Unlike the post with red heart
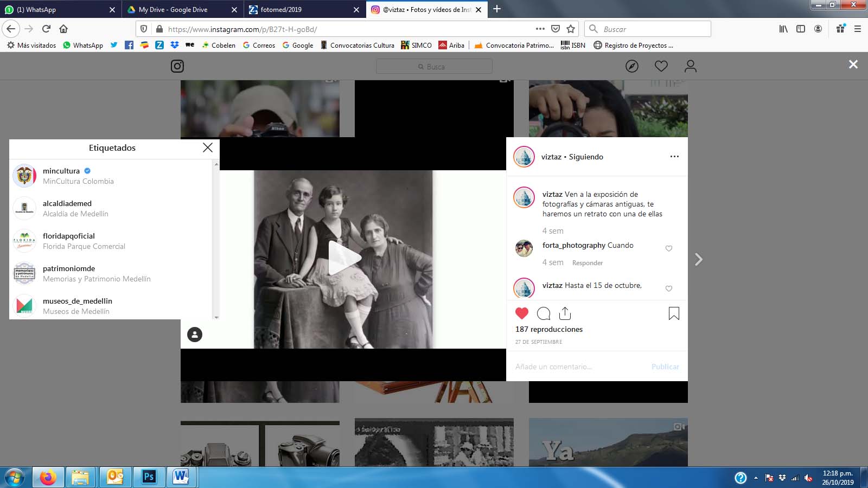Image resolution: width=868 pixels, height=488 pixels. [x=522, y=313]
